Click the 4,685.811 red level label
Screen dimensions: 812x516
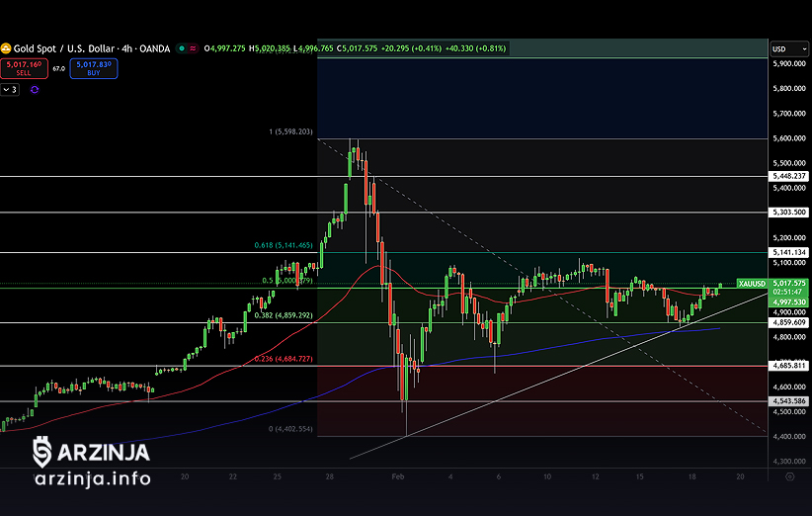pos(788,366)
